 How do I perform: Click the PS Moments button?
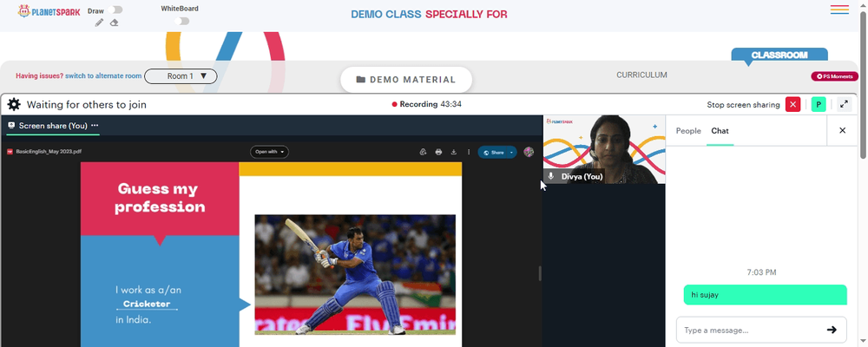pyautogui.click(x=834, y=76)
